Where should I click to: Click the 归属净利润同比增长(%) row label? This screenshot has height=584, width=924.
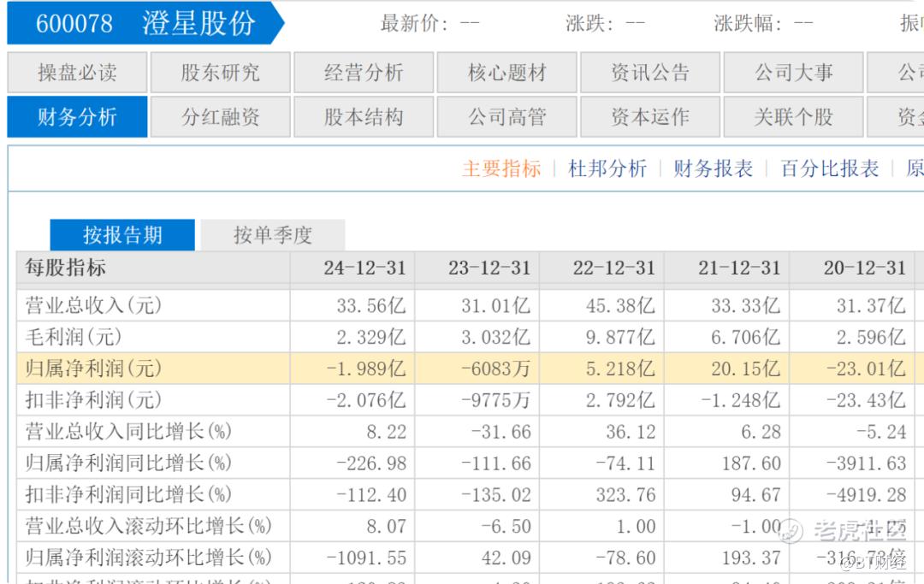click(x=128, y=463)
